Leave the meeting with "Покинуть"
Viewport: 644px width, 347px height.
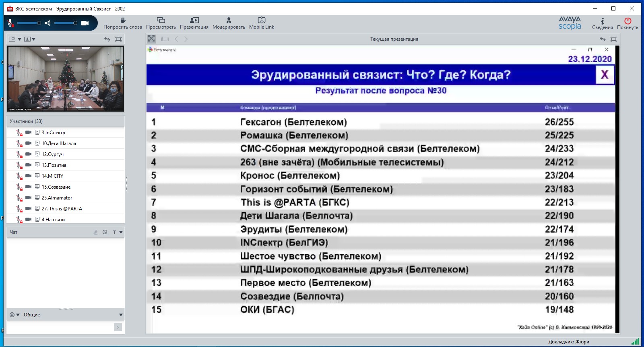click(x=627, y=24)
